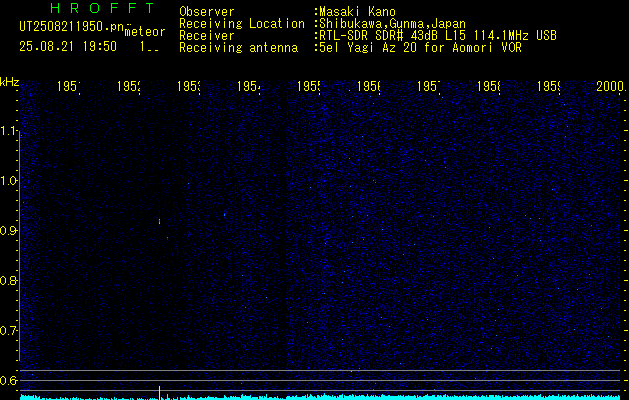The height and width of the screenshot is (400, 629).
Task: Click the 1954 time axis label
Action: (x=248, y=86)
